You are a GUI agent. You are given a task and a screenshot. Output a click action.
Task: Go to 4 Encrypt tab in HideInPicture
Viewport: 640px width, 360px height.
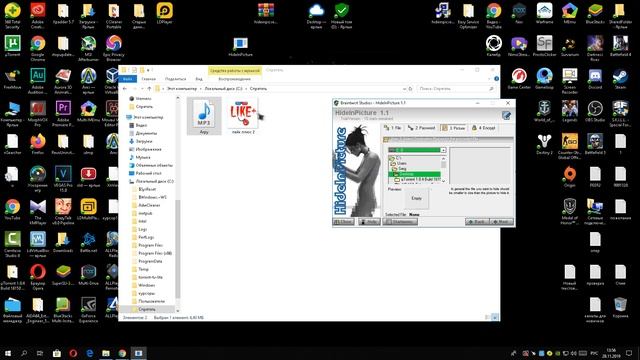[484, 128]
